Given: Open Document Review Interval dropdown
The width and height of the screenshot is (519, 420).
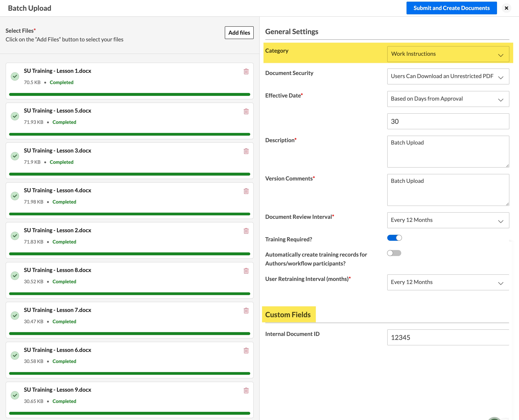Looking at the screenshot, I should [x=448, y=220].
